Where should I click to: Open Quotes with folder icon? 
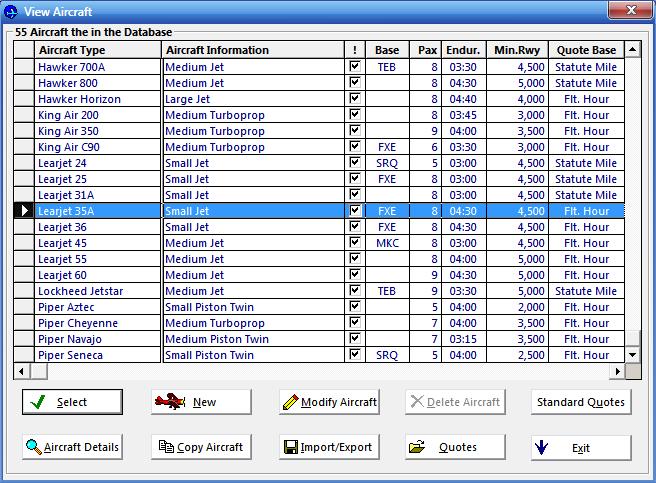[455, 447]
